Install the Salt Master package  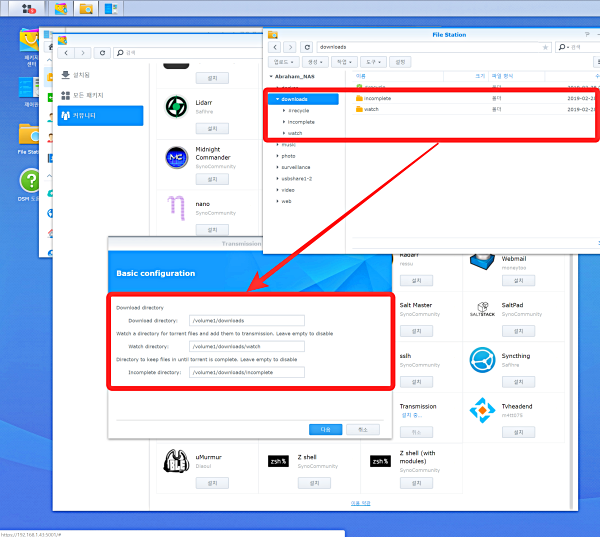[416, 331]
